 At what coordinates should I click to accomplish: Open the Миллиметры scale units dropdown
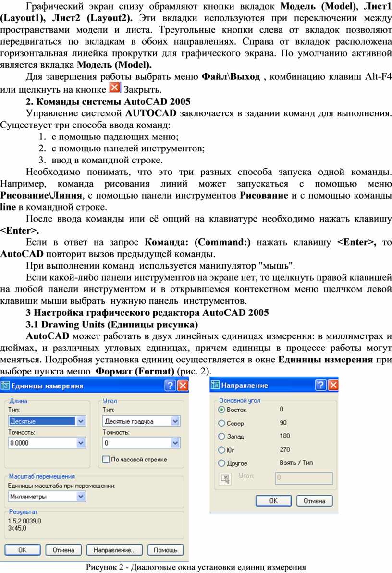click(47, 497)
